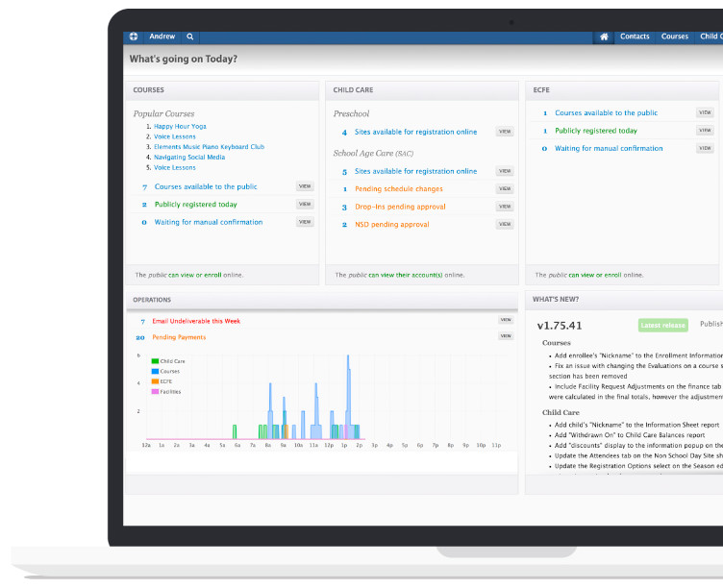Click ECFE Publicly registered today link
The image size is (723, 588).
pos(596,131)
